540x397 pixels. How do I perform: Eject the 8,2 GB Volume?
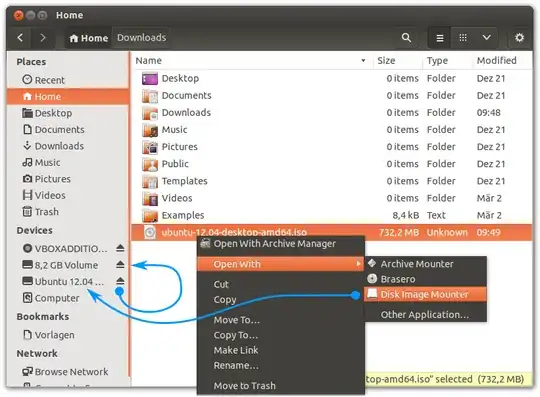tap(120, 265)
